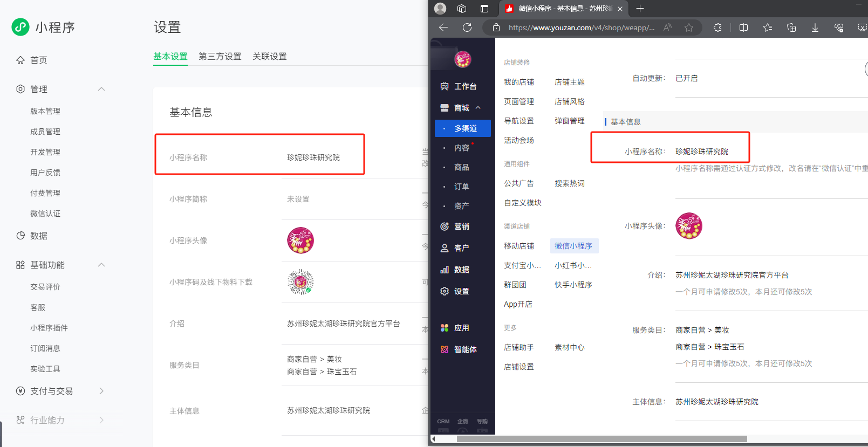Screen dimensions: 868x447
Task: Open the browser extensions icon
Action: pos(717,27)
